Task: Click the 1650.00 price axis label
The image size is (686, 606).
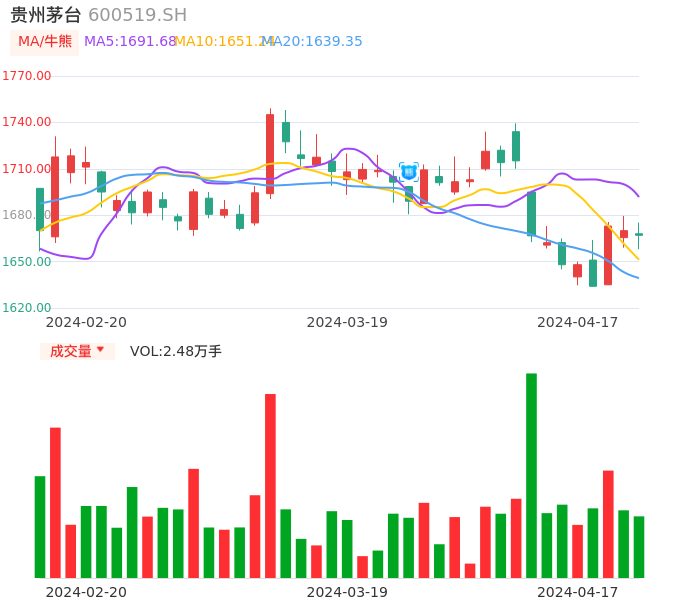Action: pos(27,262)
